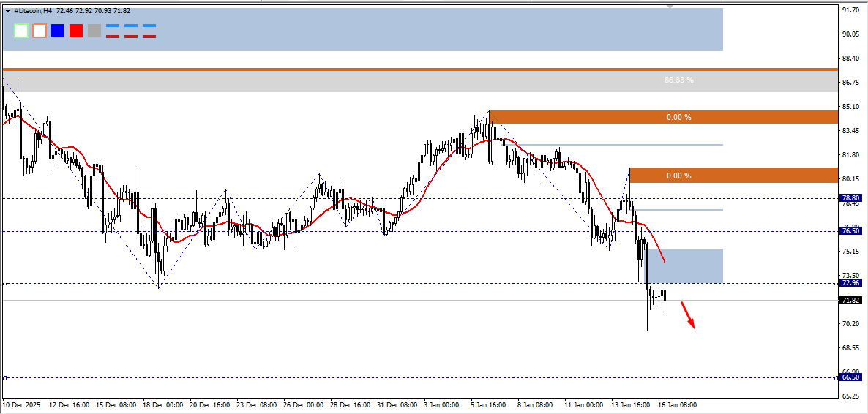Click the 0.00 % label near 85.10
The image size is (868, 414).
coord(678,117)
